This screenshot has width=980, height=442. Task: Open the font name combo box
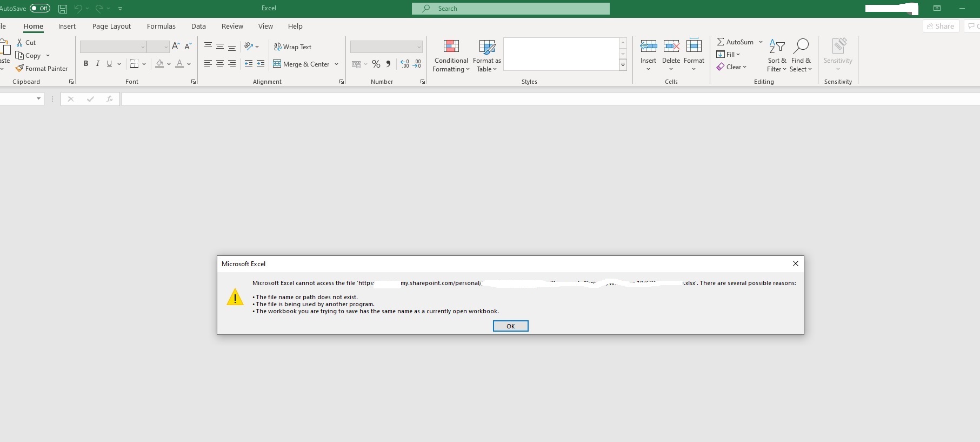click(113, 47)
